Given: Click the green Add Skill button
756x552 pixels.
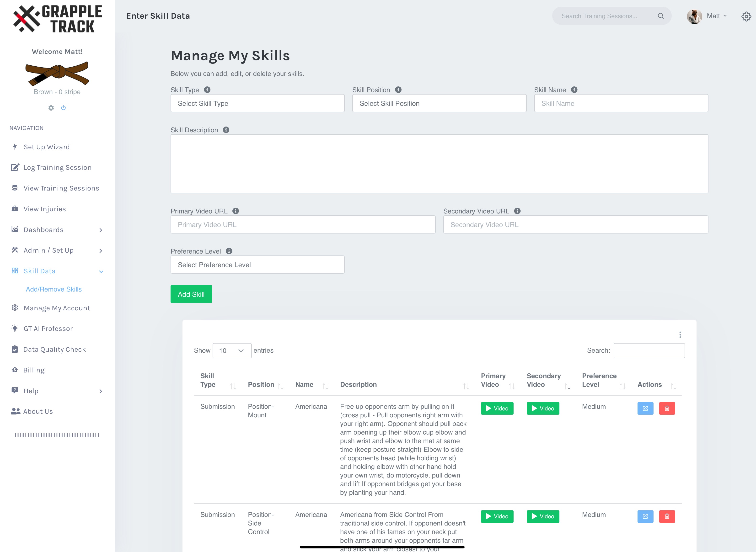Looking at the screenshot, I should point(191,294).
